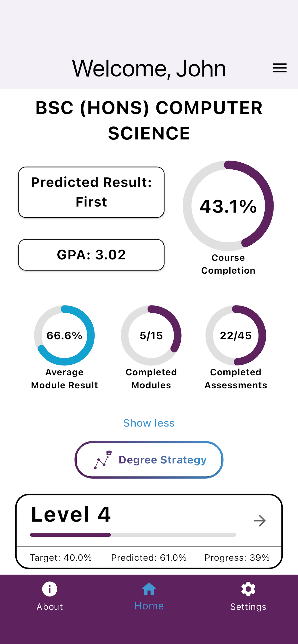Switch to the Settings tab label
Screen dimensions: 298x644
(248, 607)
